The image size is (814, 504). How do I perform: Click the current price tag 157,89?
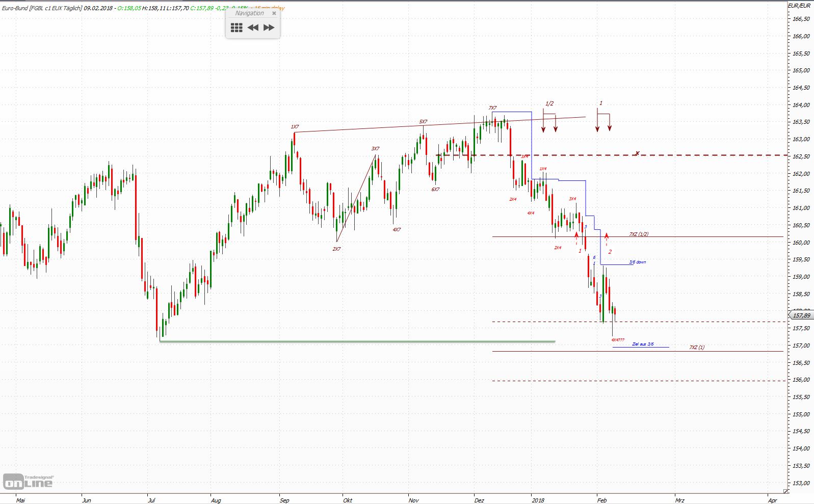pos(801,315)
